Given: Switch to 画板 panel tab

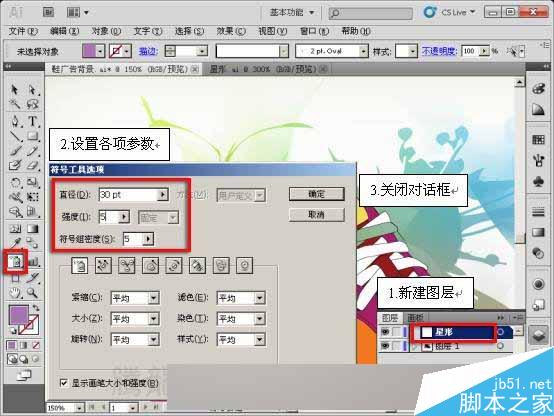Looking at the screenshot, I should coord(415,318).
